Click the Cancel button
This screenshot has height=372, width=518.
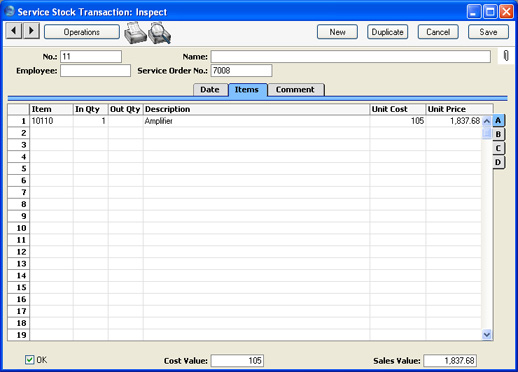coord(438,32)
